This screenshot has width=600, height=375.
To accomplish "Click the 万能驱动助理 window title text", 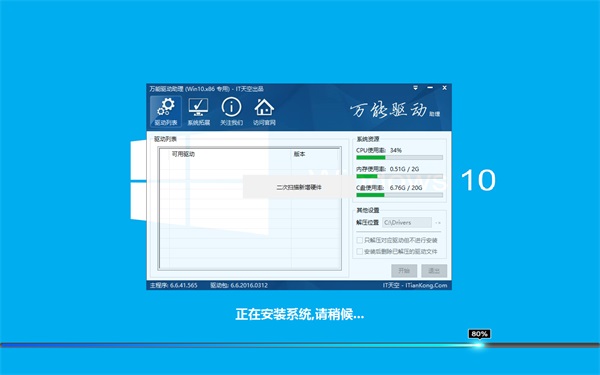I will pos(206,89).
